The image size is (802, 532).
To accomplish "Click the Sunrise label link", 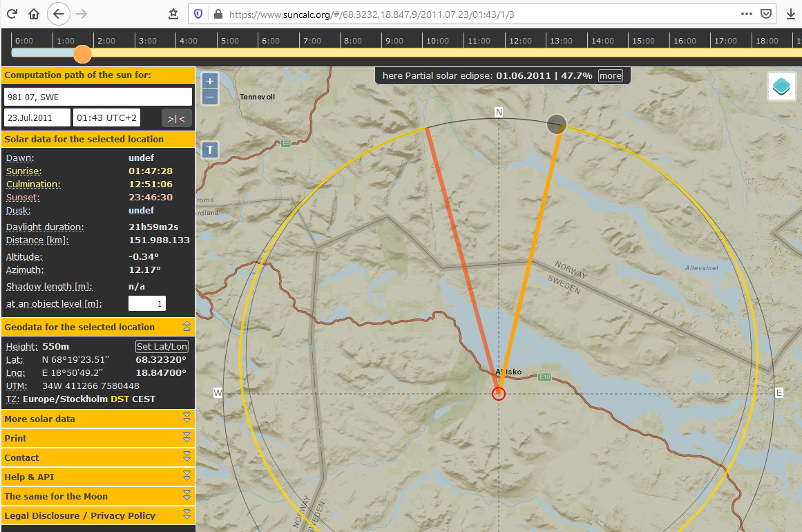I will pyautogui.click(x=23, y=171).
